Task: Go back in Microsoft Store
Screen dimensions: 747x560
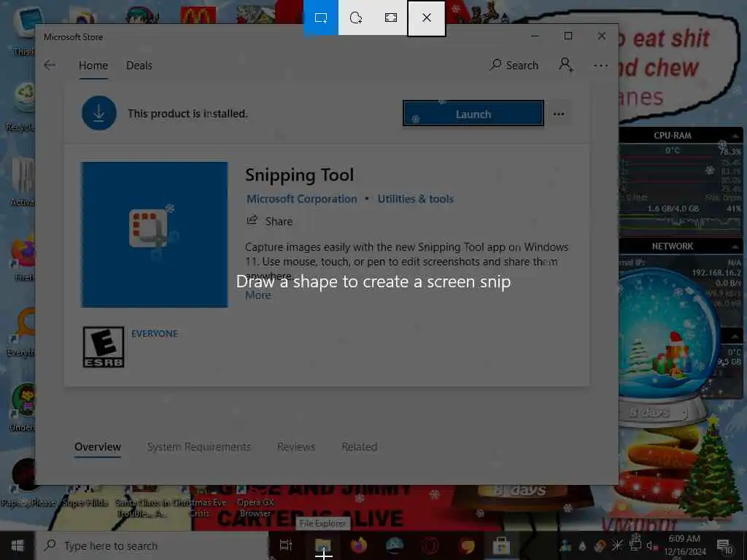Action: 50,65
